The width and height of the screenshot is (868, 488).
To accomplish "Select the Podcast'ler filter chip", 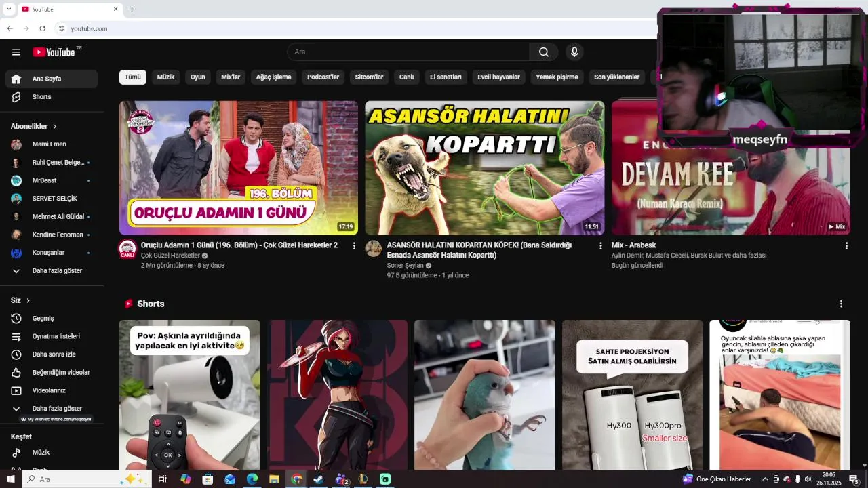I will tap(323, 77).
